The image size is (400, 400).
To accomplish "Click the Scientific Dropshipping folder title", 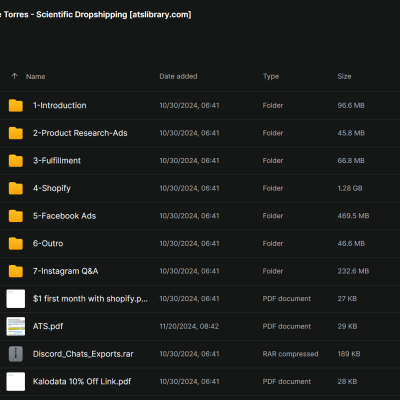I will click(x=96, y=15).
